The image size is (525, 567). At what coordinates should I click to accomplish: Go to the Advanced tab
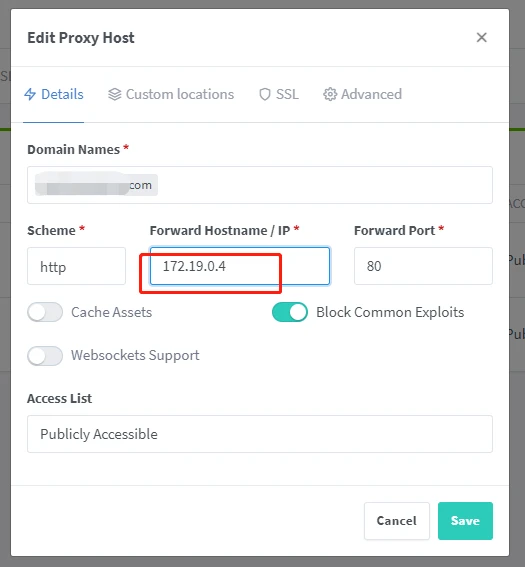(362, 94)
